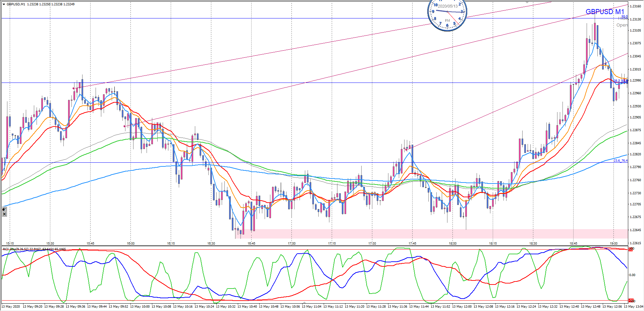
Task: Click the red -90 level tag in RCI panel
Action: (x=631, y=301)
